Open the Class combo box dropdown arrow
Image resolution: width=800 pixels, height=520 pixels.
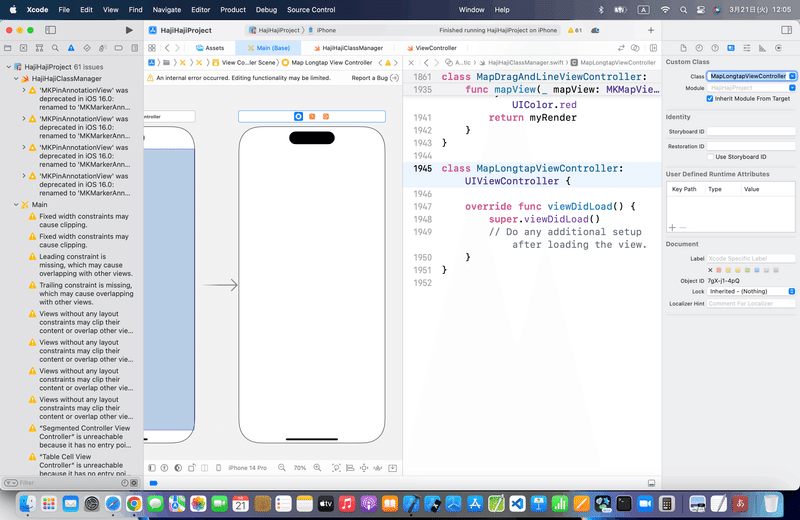(792, 76)
